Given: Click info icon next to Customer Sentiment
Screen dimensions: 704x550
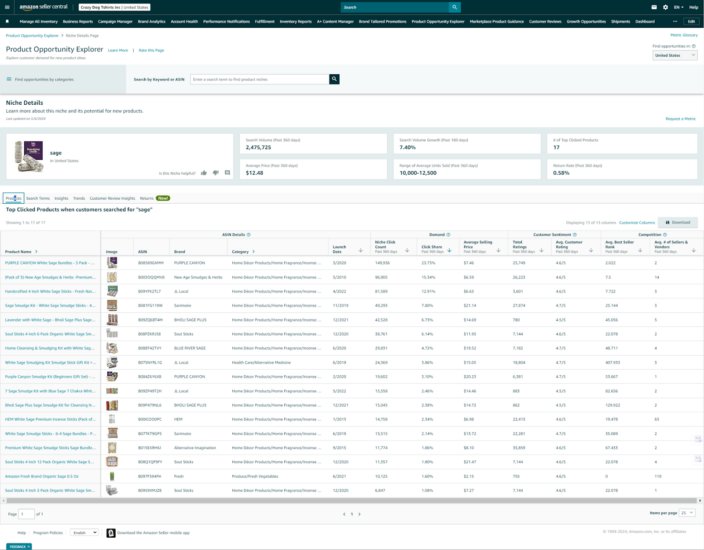Looking at the screenshot, I should point(575,234).
